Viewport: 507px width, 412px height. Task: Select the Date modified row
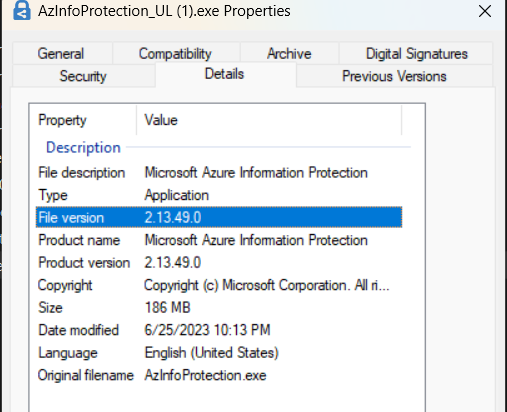[219, 330]
